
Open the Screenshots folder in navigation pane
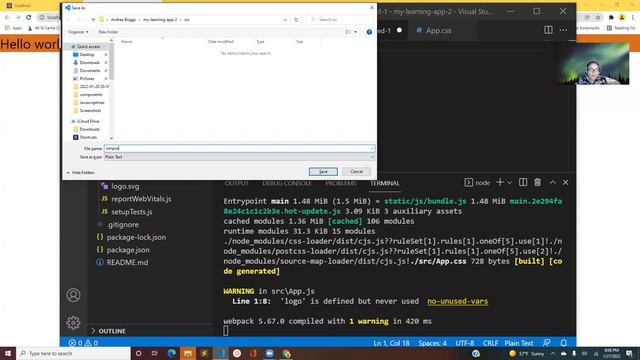pyautogui.click(x=90, y=111)
